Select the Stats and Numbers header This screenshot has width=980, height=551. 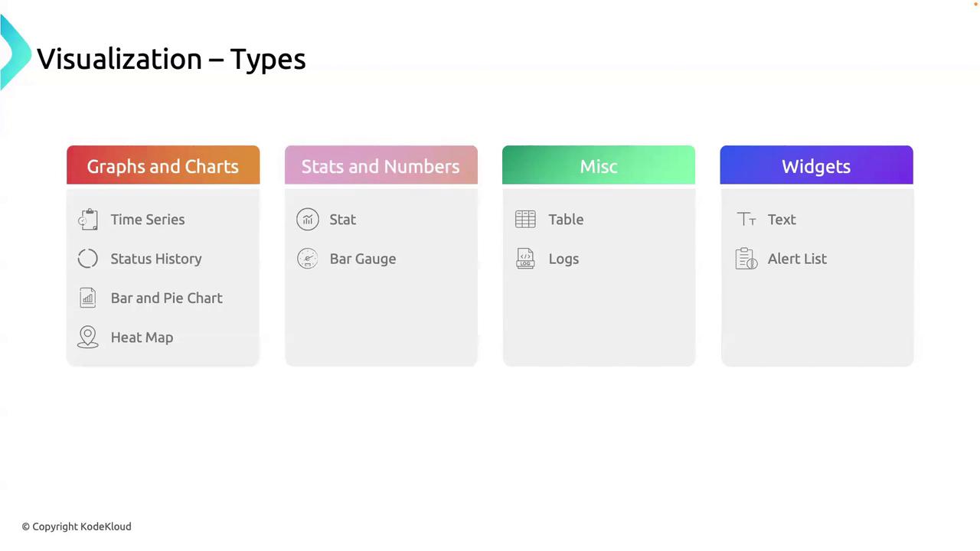click(381, 166)
